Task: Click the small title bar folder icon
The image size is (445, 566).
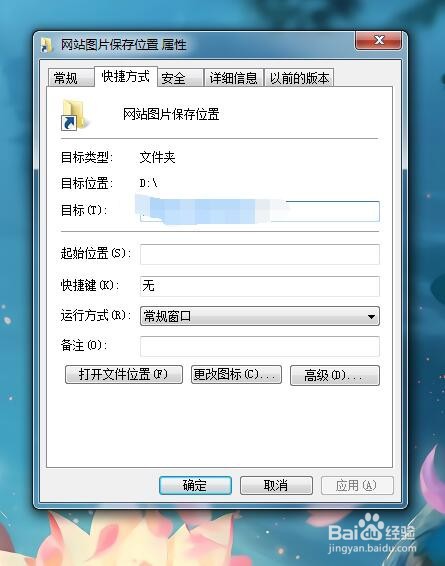Action: 47,45
